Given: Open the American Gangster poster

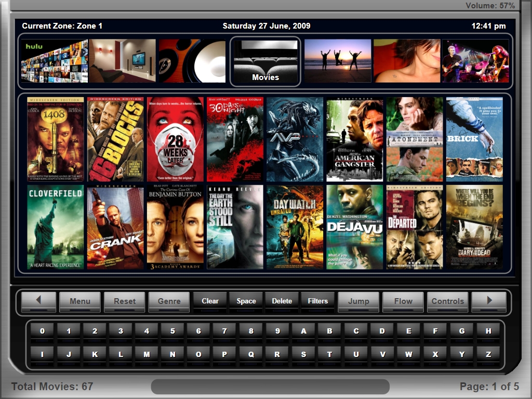Looking at the screenshot, I should (x=354, y=139).
